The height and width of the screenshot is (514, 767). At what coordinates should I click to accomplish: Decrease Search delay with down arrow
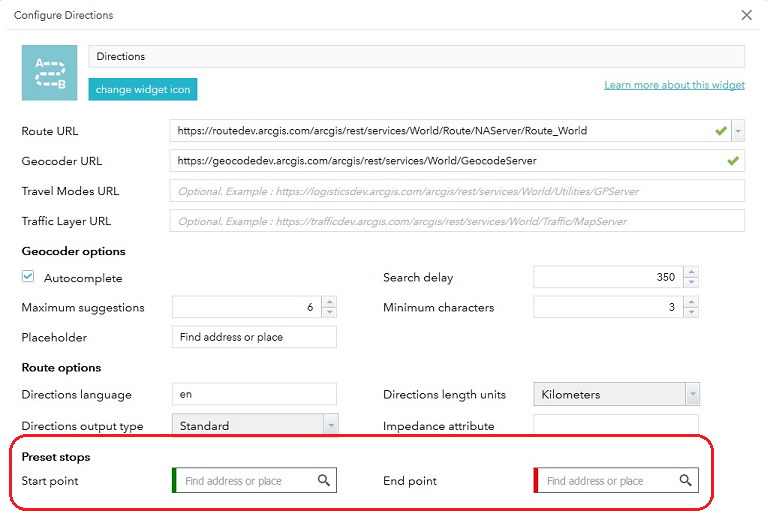pos(691,282)
